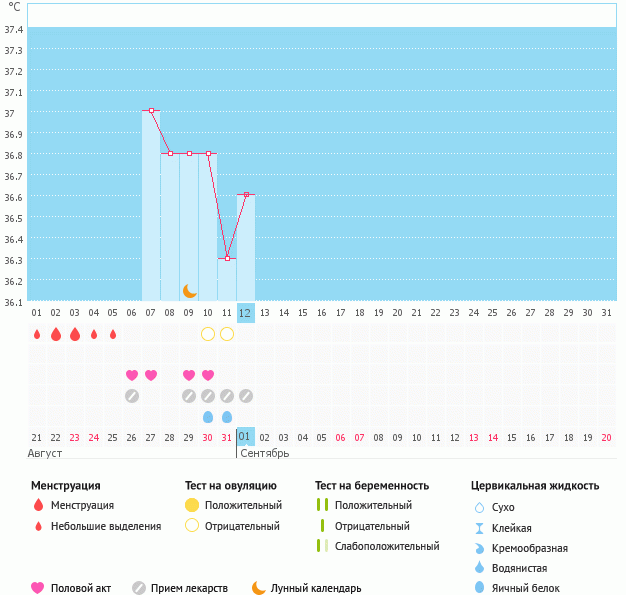
Task: Click the 36.3 temperature point on day 11
Action: click(228, 258)
